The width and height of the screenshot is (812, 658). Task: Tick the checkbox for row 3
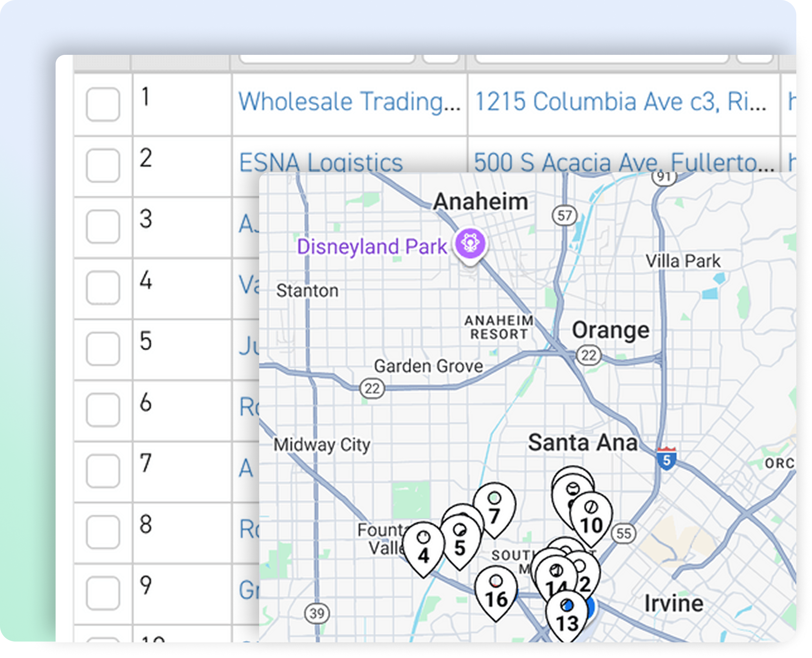(103, 226)
